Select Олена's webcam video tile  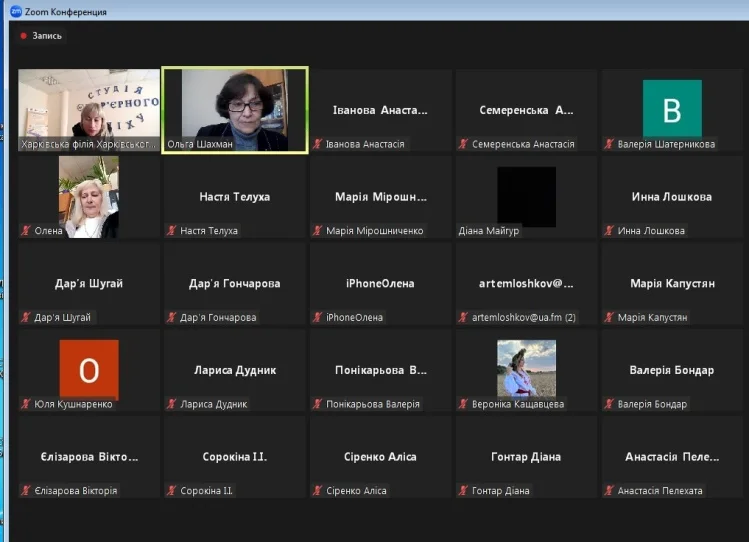point(89,196)
